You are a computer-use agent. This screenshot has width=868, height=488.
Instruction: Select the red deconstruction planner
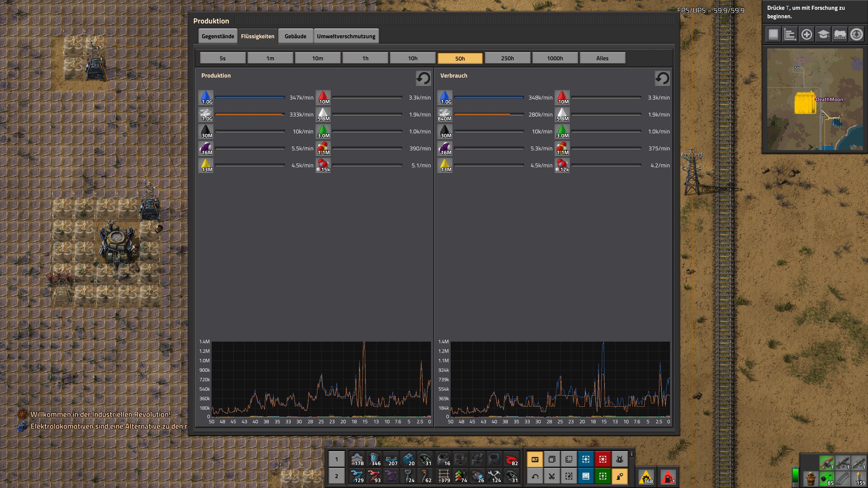pos(603,459)
